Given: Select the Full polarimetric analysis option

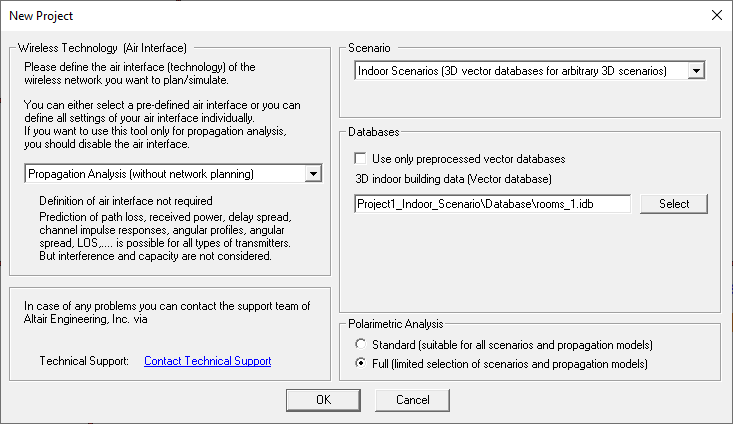Looking at the screenshot, I should click(x=361, y=363).
